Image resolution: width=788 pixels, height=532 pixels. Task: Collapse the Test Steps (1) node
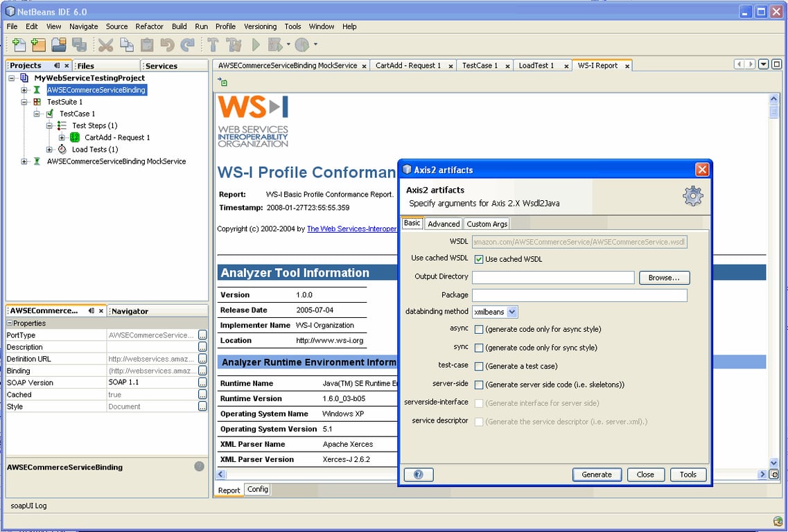pyautogui.click(x=49, y=125)
